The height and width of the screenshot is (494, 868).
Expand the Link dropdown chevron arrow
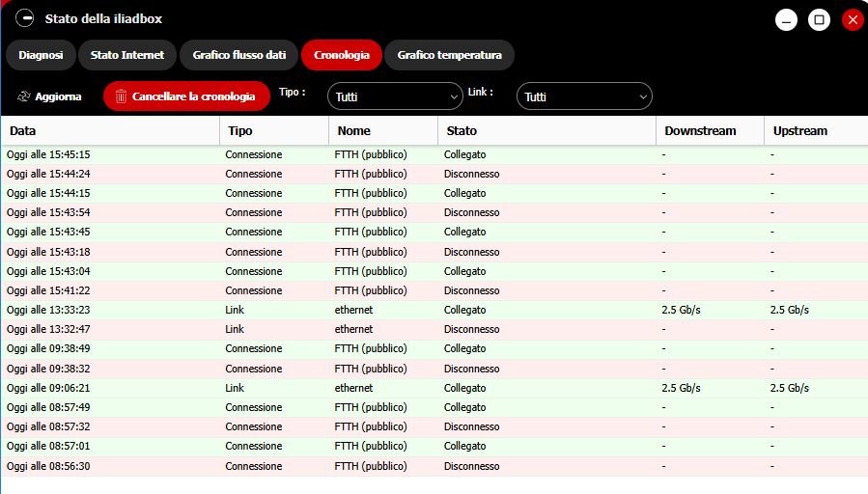pyautogui.click(x=643, y=97)
